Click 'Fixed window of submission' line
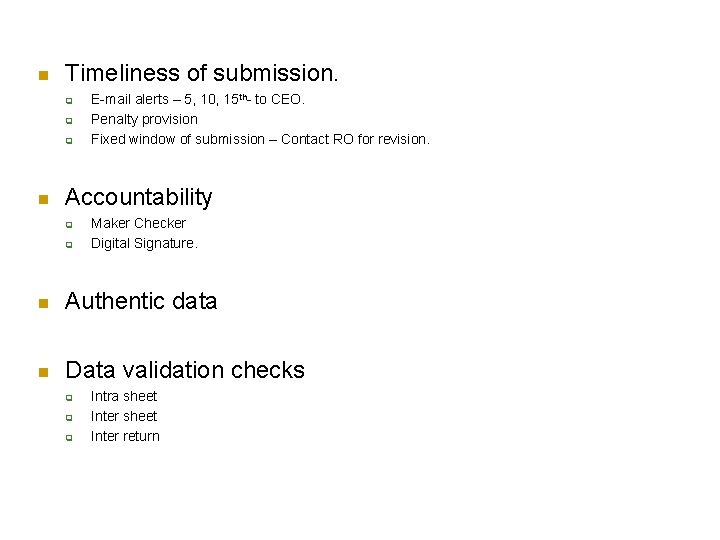720x540 pixels. click(260, 139)
